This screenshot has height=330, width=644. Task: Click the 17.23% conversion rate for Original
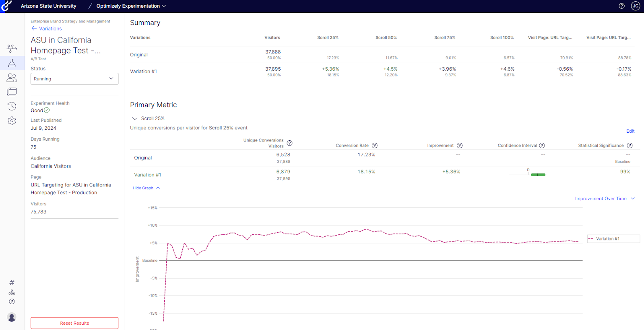click(x=366, y=155)
